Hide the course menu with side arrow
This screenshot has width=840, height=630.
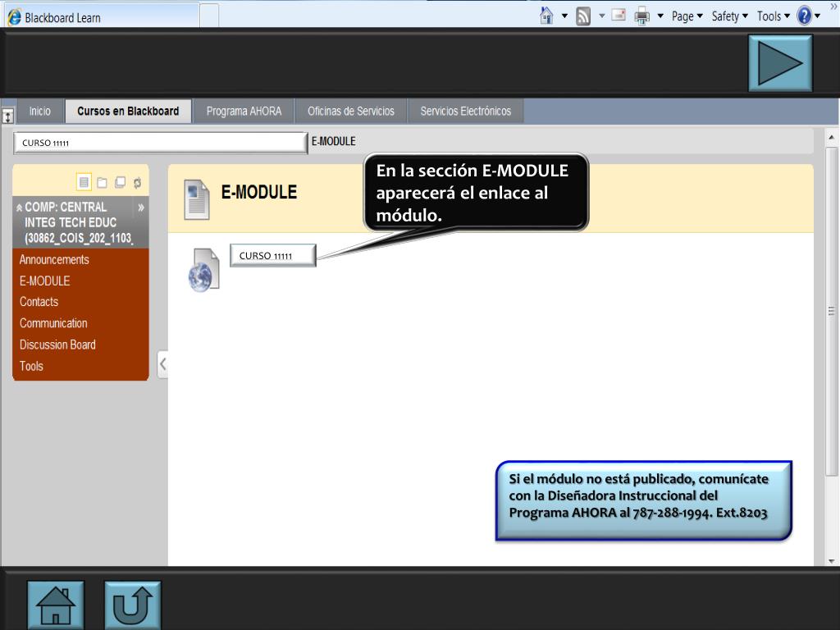(x=162, y=365)
